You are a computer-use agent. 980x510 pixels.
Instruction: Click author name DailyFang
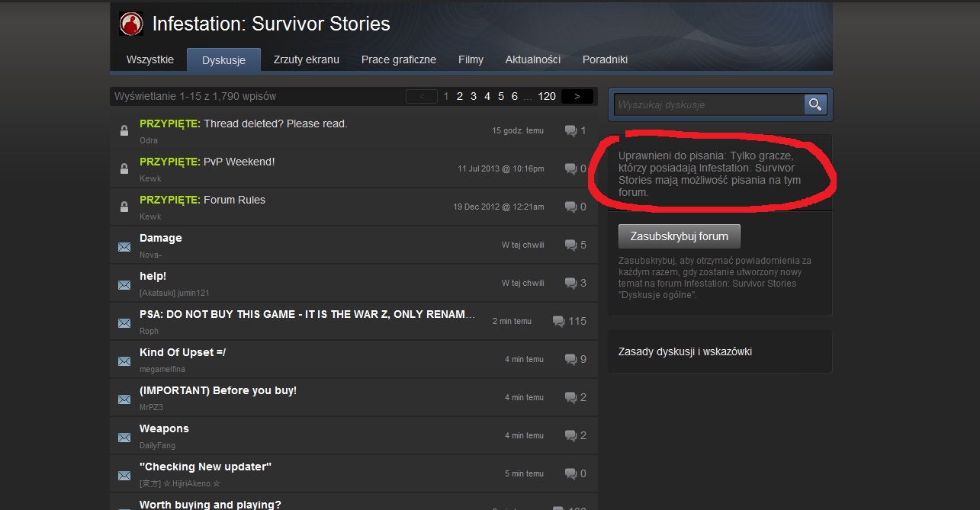click(156, 445)
